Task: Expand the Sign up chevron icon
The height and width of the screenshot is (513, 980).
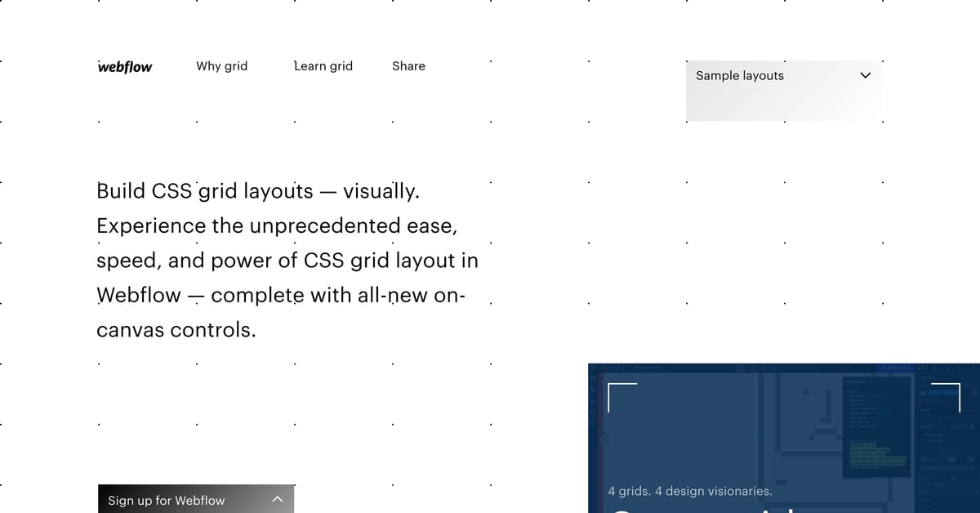Action: 277,499
